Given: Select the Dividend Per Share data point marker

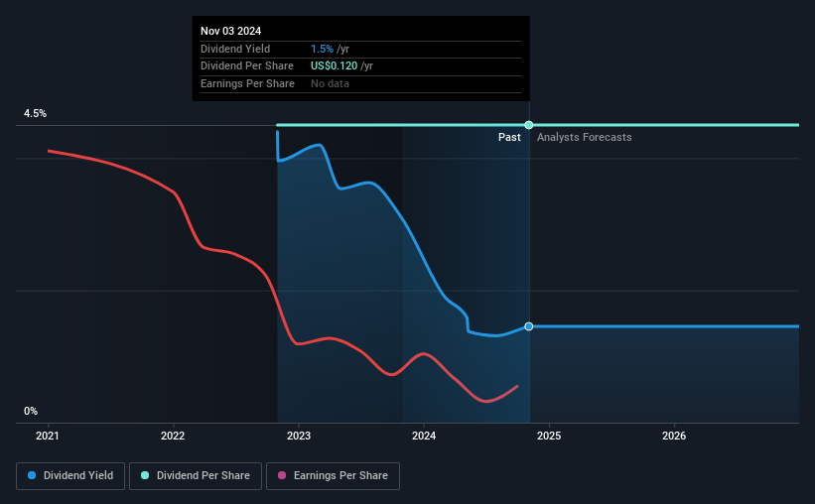Looking at the screenshot, I should point(528,125).
